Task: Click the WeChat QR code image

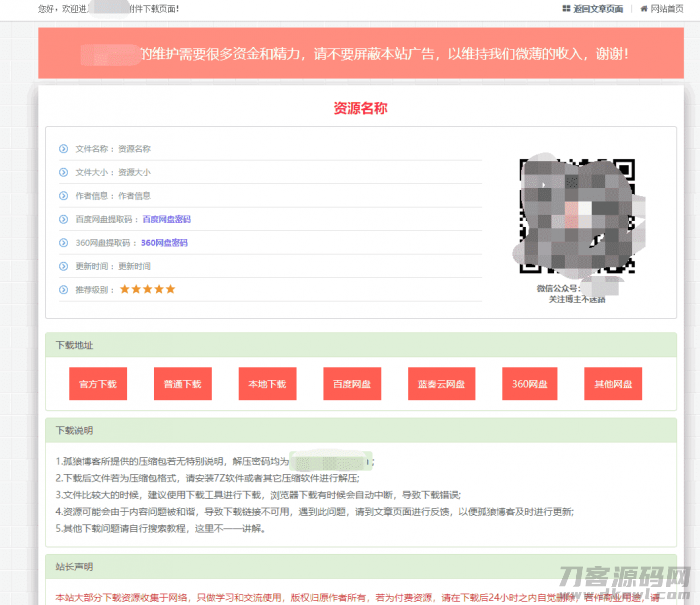Action: point(576,216)
